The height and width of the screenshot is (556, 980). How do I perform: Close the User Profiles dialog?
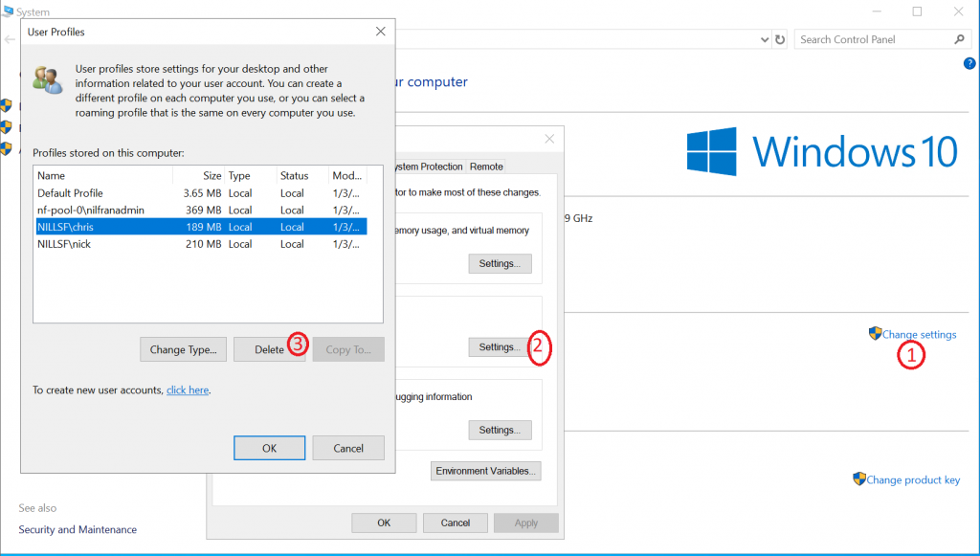click(380, 32)
